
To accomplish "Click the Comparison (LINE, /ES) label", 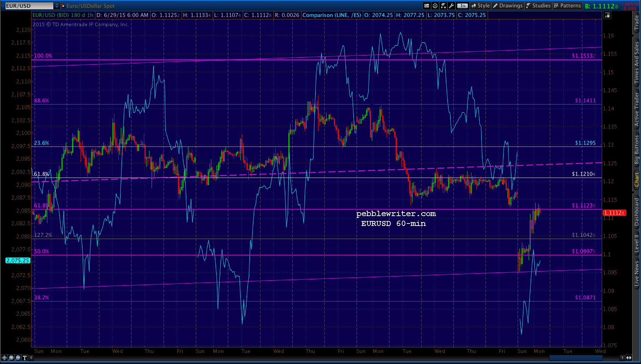I will coord(332,15).
